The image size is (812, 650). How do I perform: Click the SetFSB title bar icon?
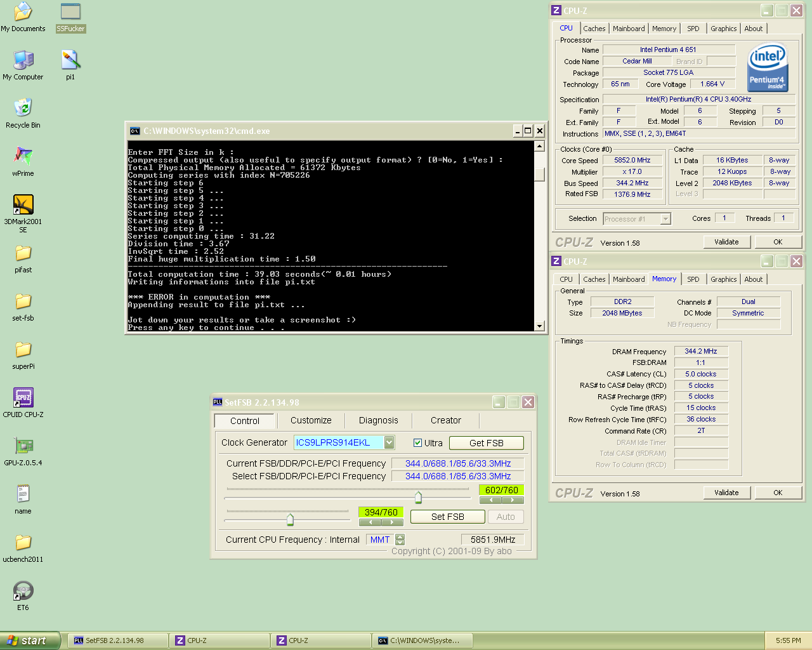(x=218, y=402)
